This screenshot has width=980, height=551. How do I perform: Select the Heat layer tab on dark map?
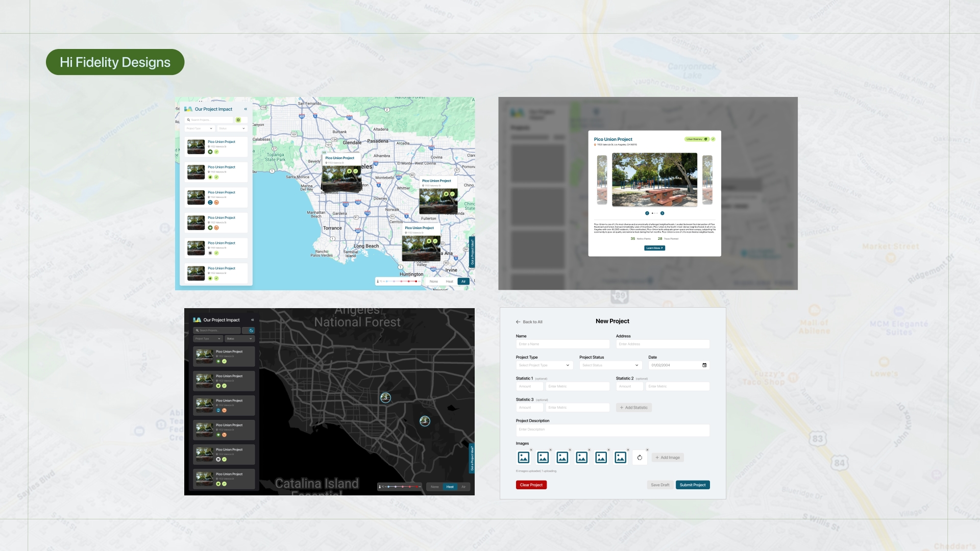pyautogui.click(x=450, y=487)
